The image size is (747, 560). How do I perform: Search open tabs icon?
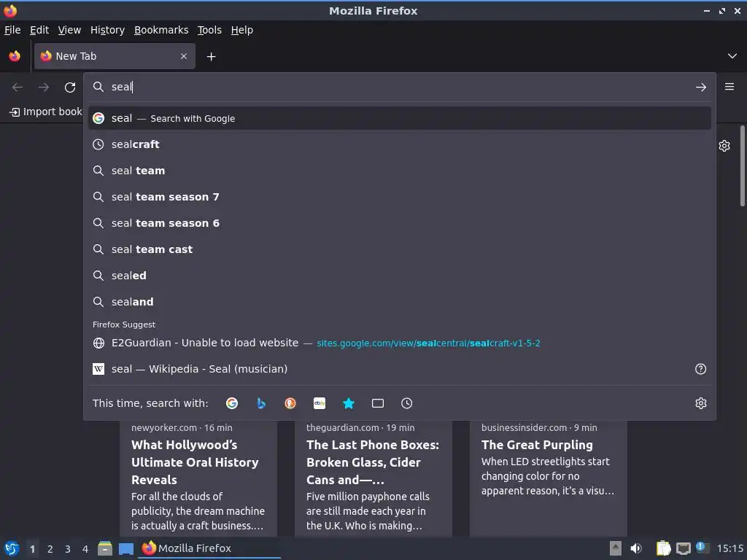(378, 403)
